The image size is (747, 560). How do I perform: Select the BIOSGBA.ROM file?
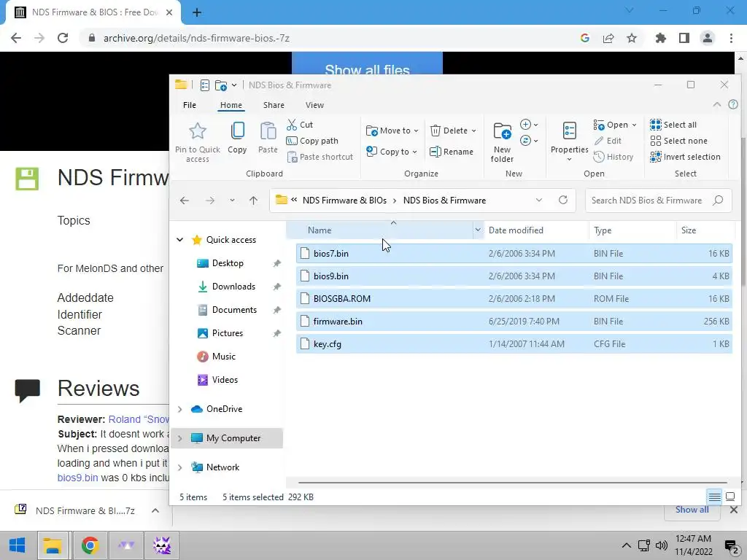tap(514, 298)
